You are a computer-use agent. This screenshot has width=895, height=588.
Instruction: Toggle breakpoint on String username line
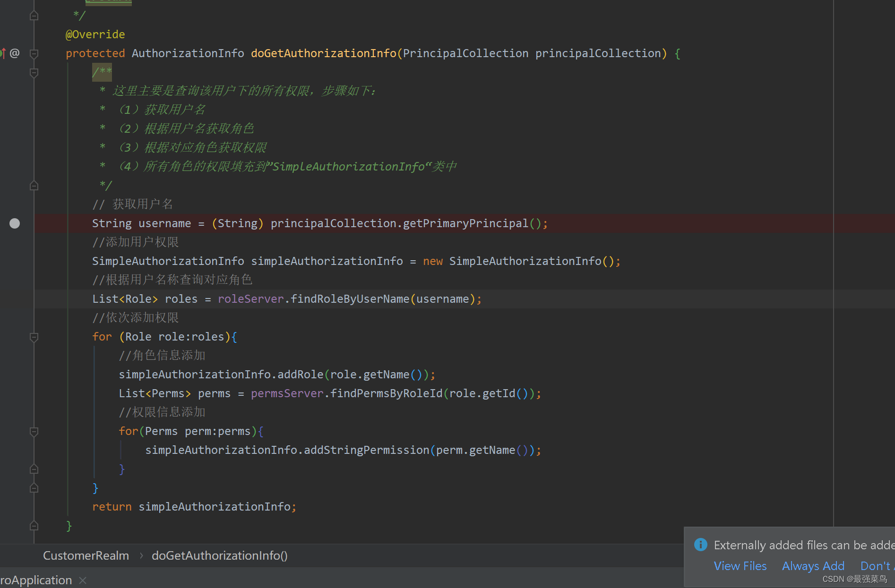[x=15, y=223]
